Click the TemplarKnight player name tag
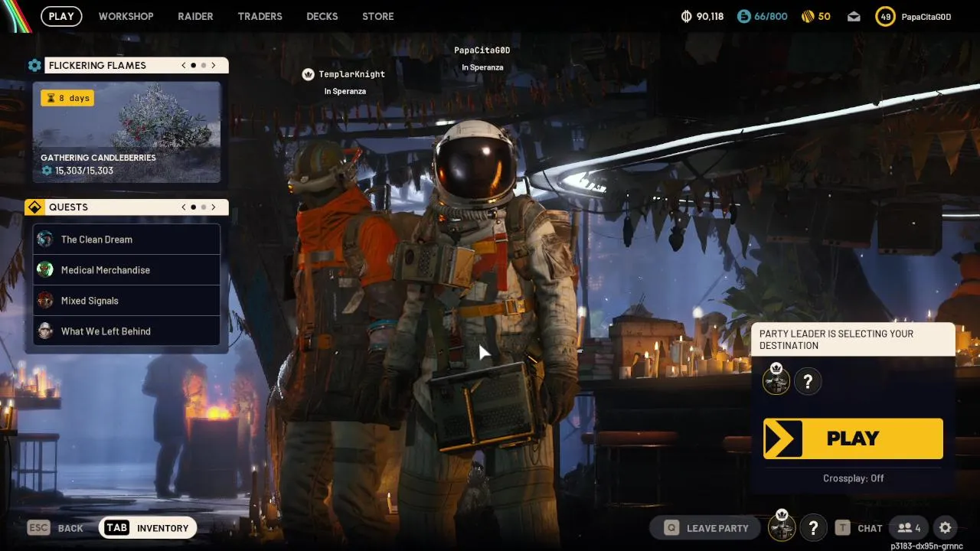Screen dimensions: 980x551 click(352, 74)
